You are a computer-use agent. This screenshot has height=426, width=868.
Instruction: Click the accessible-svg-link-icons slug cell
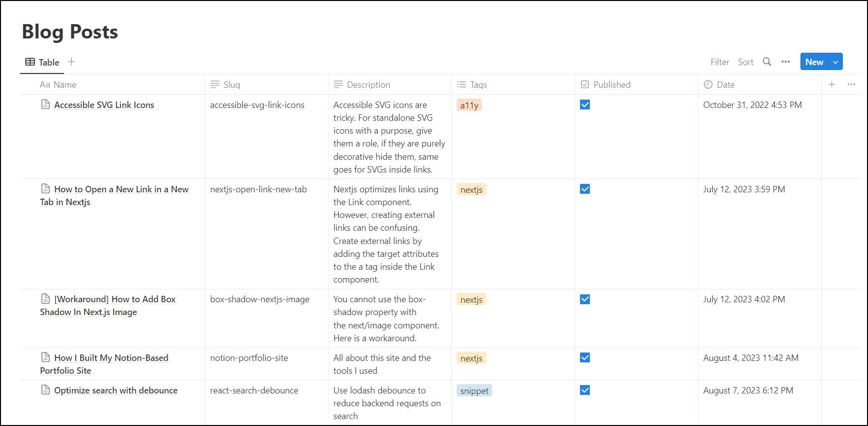tap(257, 105)
